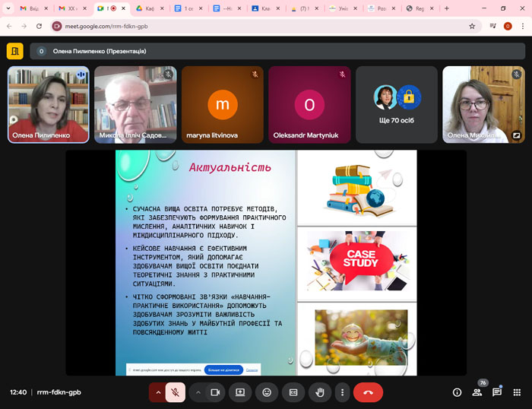The height and width of the screenshot is (409, 532).
Task: Switch to the first Gmail tab
Action: [x=30, y=8]
